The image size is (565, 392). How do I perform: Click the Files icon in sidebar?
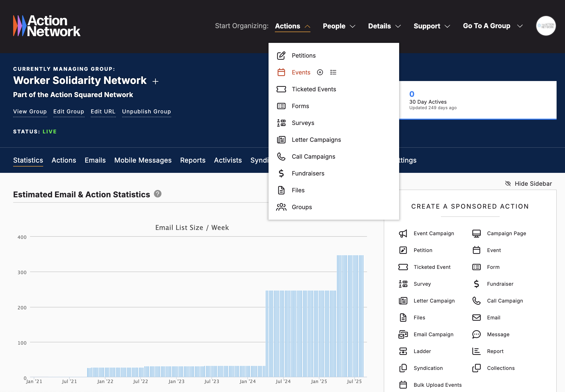point(403,318)
